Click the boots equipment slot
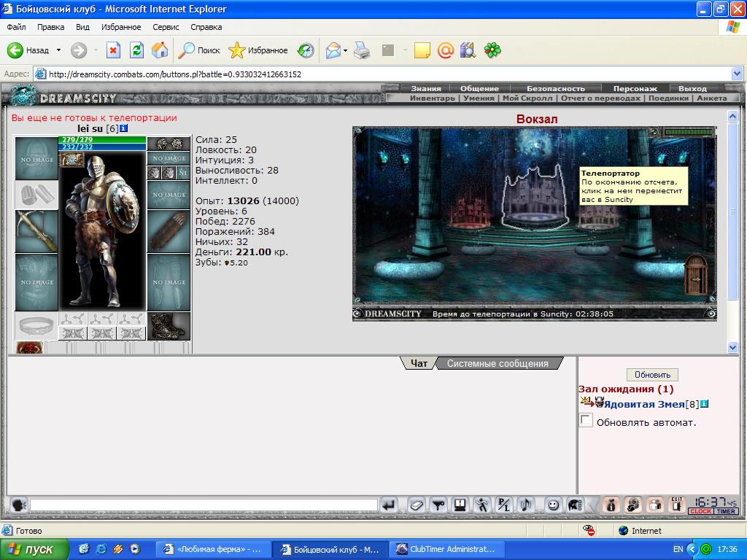This screenshot has width=747, height=560. point(169,326)
